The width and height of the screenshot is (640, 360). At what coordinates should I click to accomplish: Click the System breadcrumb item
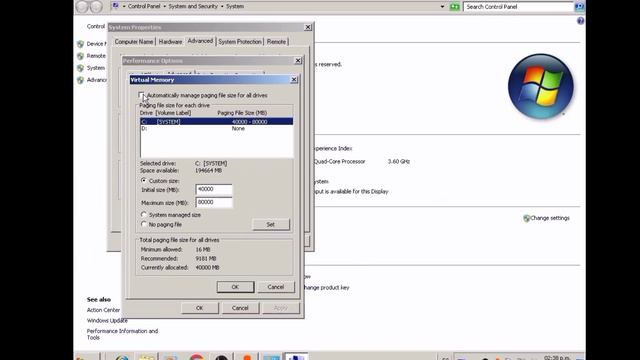coord(235,6)
